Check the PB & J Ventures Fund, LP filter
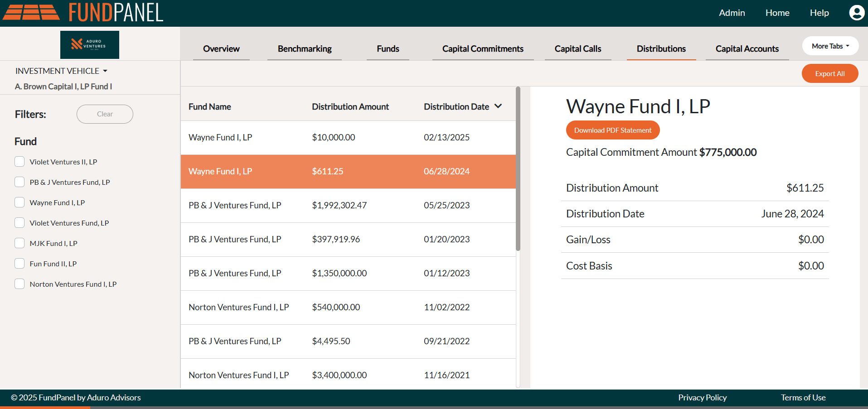The width and height of the screenshot is (868, 409). tap(19, 182)
